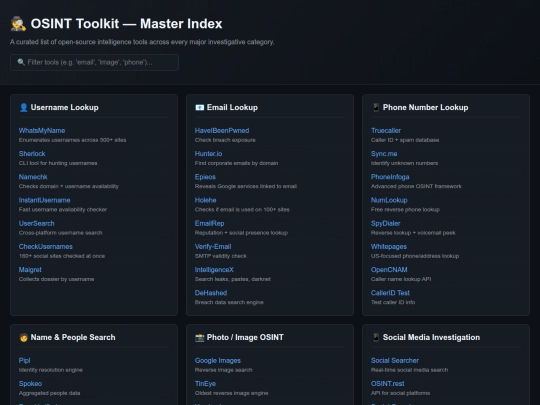Viewport: 540px width, 405px height.
Task: Visit the Namechk link
Action: [33, 177]
